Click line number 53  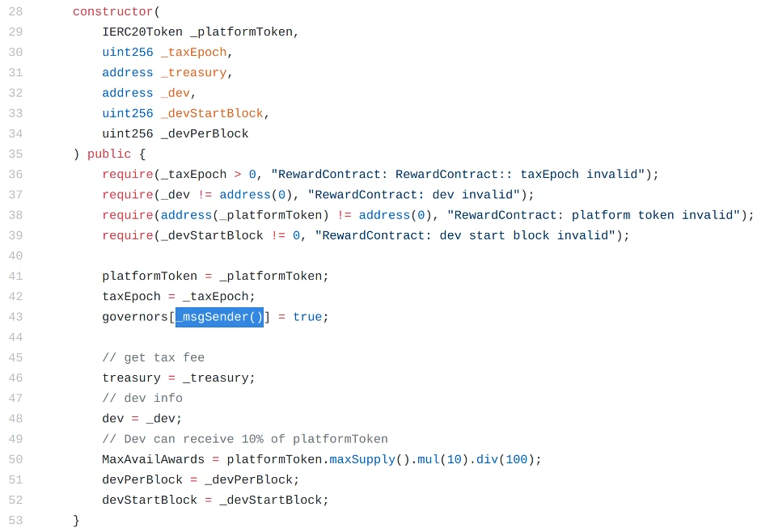[15, 520]
